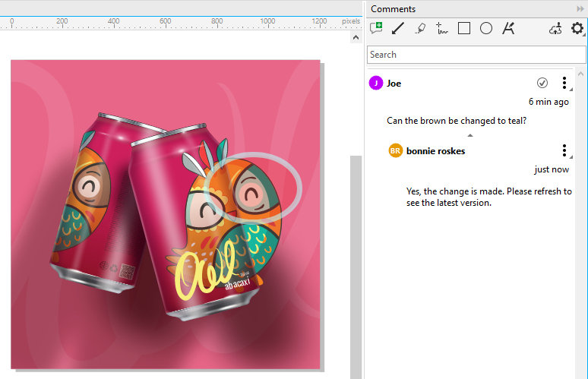Open the options menu for bonnie roskes' reply
The image size is (588, 379).
pos(564,150)
